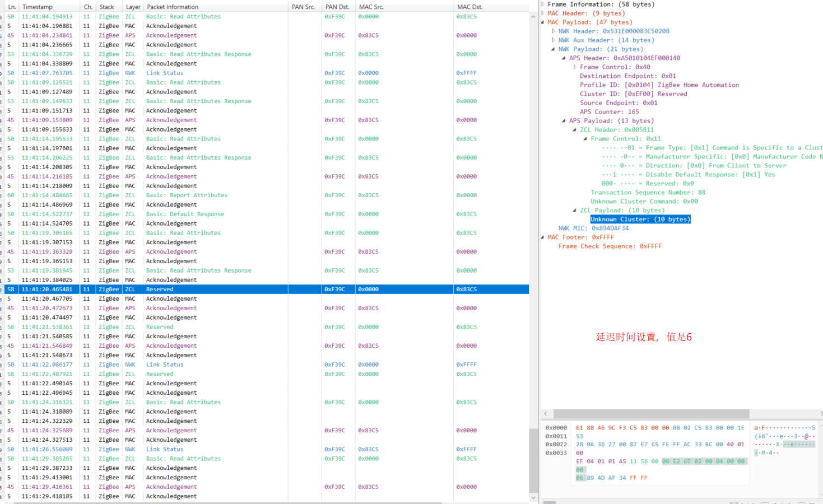Click decode tree scrollbar left arrow
This screenshot has height=504, width=823.
[546, 414]
